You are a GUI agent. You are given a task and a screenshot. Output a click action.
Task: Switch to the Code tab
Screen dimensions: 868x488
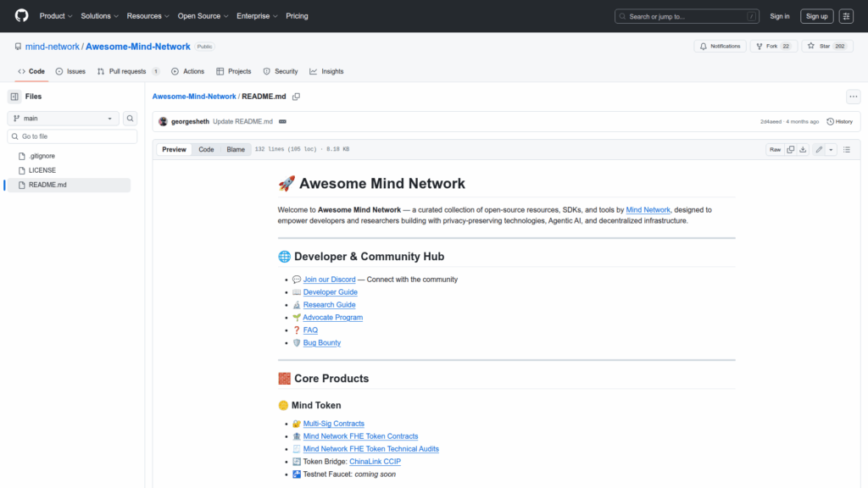31,71
